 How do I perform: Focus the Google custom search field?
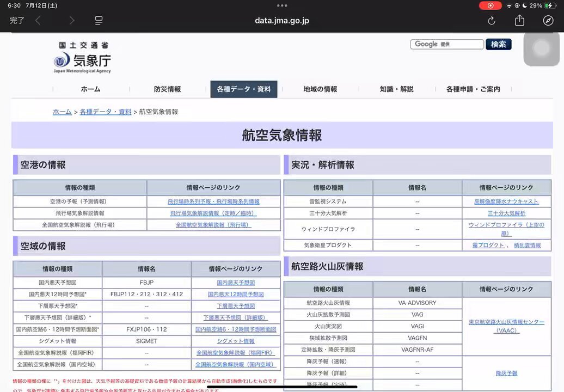446,45
